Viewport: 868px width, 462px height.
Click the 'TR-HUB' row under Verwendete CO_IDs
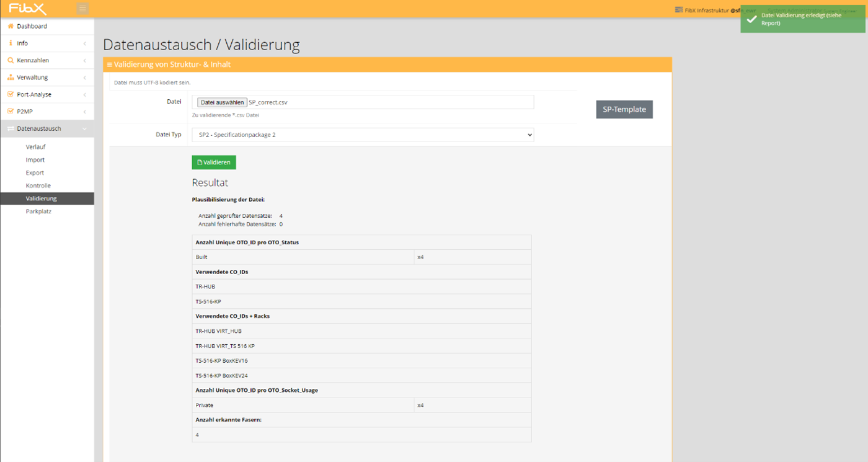point(362,287)
